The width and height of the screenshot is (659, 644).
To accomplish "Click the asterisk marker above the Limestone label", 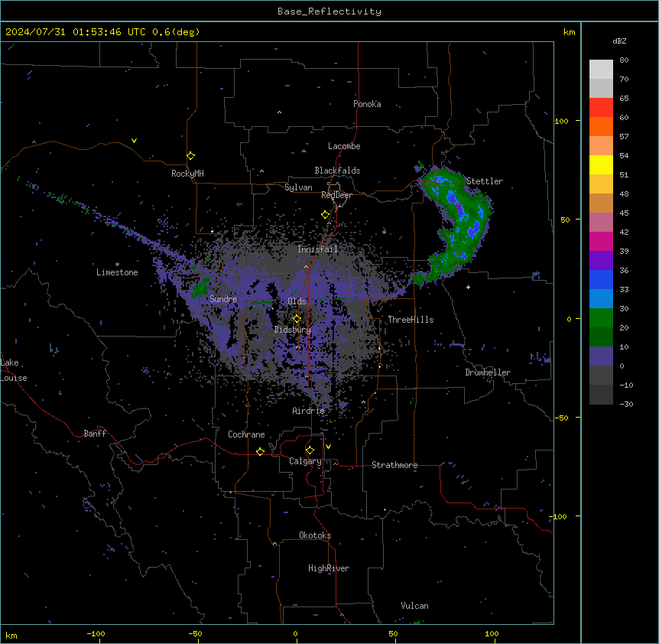I will [117, 265].
